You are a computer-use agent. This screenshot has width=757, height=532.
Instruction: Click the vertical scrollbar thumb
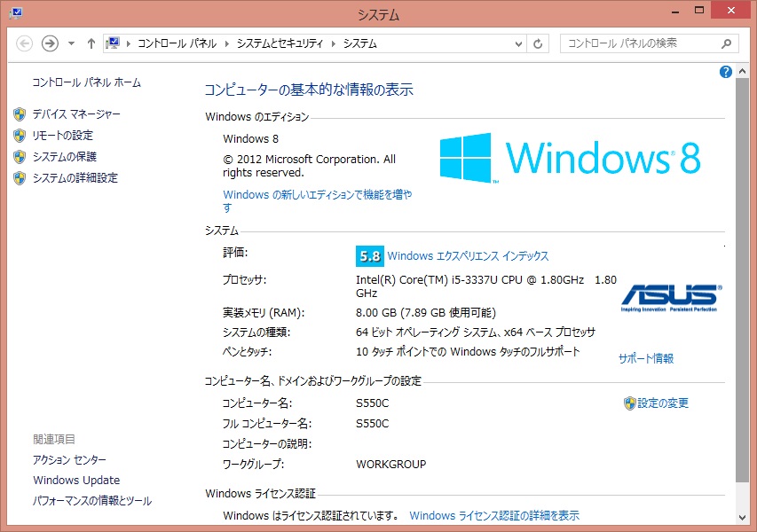pyautogui.click(x=742, y=280)
